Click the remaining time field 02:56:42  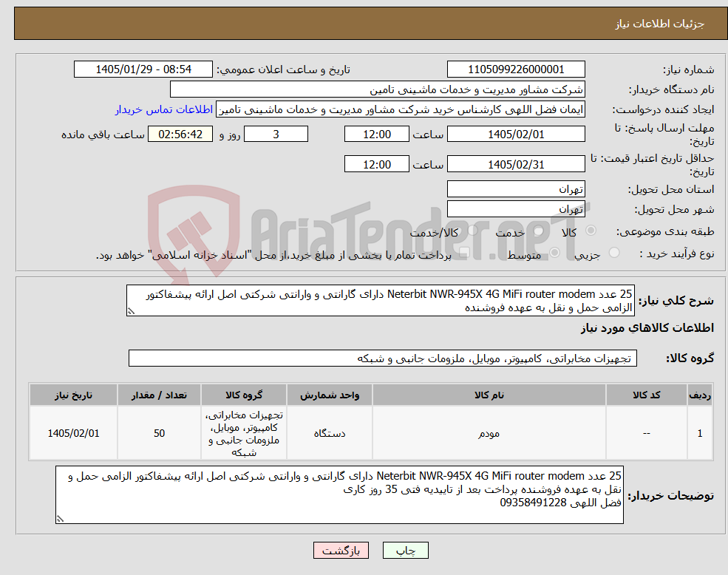[180, 135]
